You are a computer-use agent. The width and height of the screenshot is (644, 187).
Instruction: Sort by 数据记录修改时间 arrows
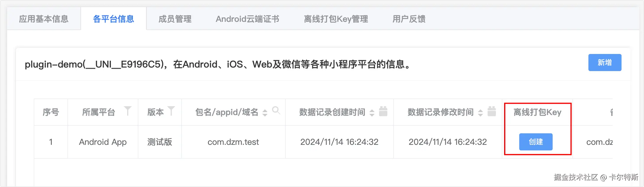pyautogui.click(x=480, y=113)
